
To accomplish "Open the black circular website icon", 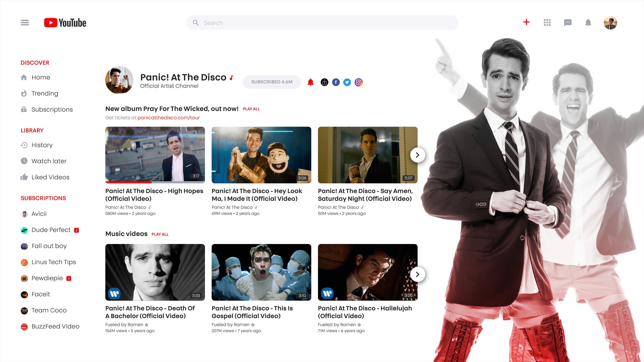I will pyautogui.click(x=324, y=82).
